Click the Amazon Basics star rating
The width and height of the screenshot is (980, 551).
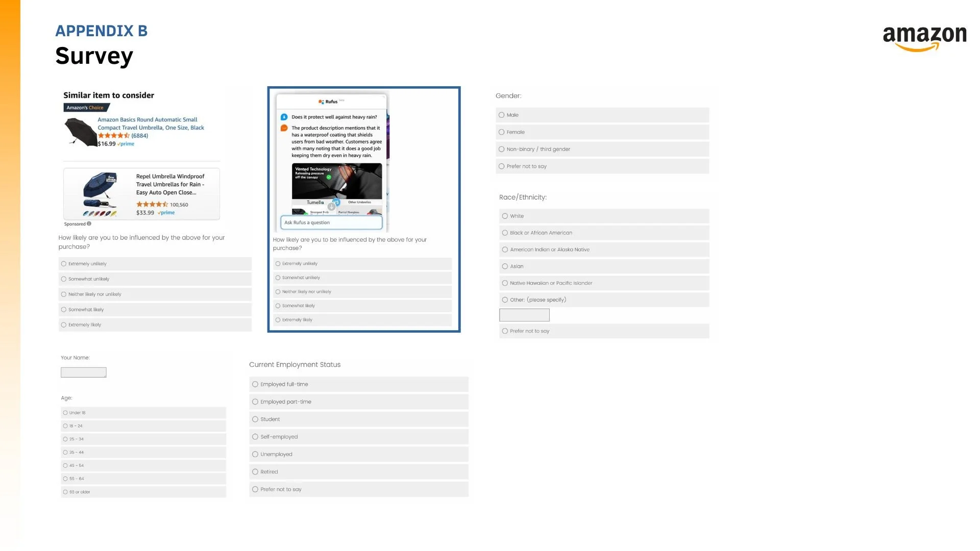coord(113,136)
